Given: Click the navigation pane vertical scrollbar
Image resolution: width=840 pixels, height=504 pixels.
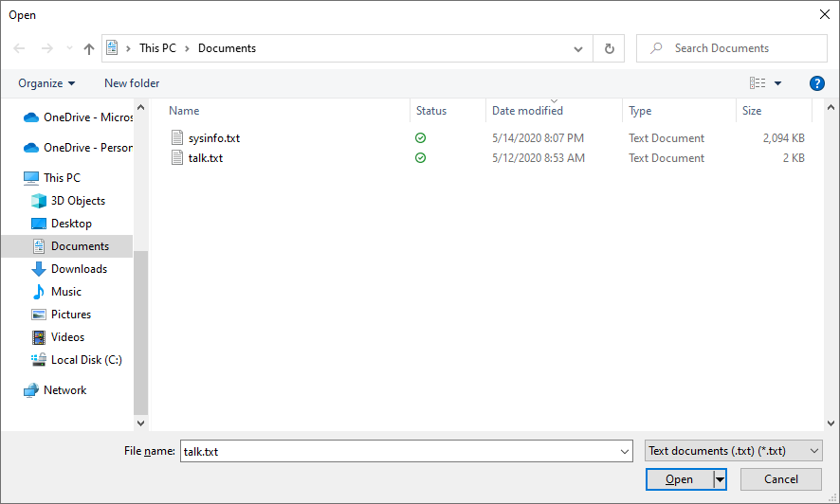Looking at the screenshot, I should tap(141, 332).
